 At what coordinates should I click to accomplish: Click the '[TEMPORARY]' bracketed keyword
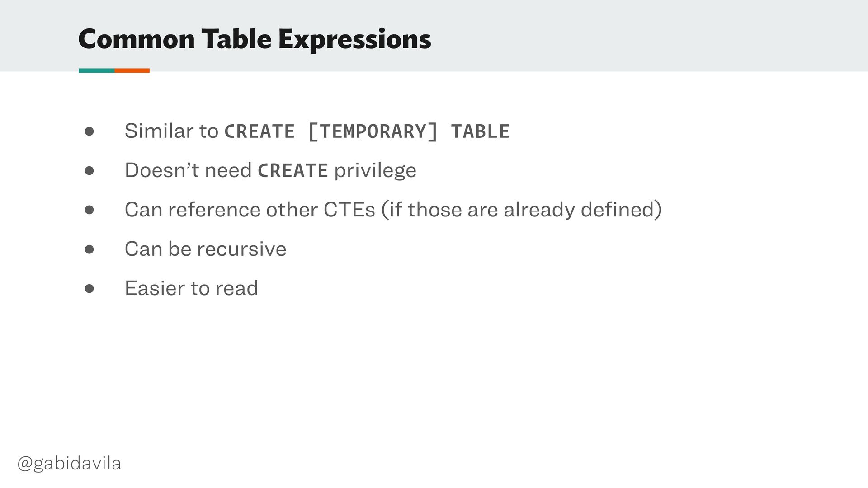[x=373, y=131]
